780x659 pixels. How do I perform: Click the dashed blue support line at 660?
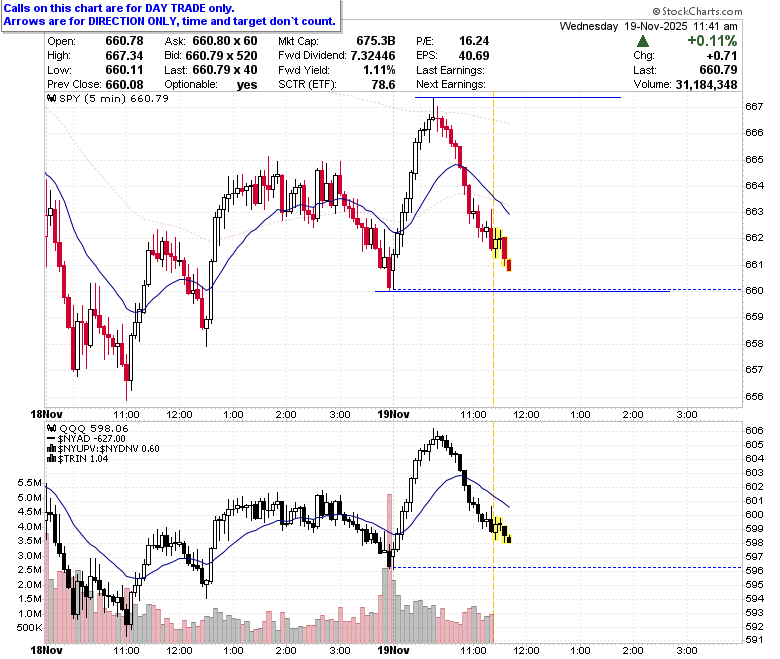point(567,289)
